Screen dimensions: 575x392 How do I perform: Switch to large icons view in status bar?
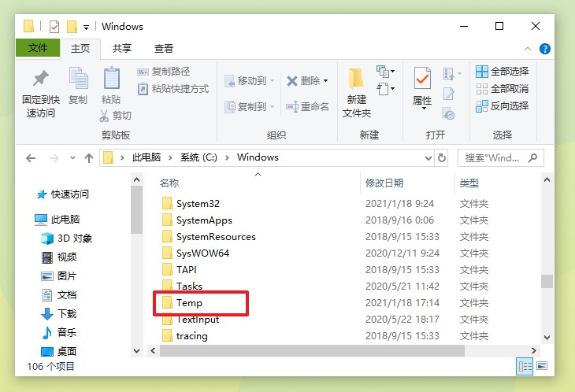(542, 365)
